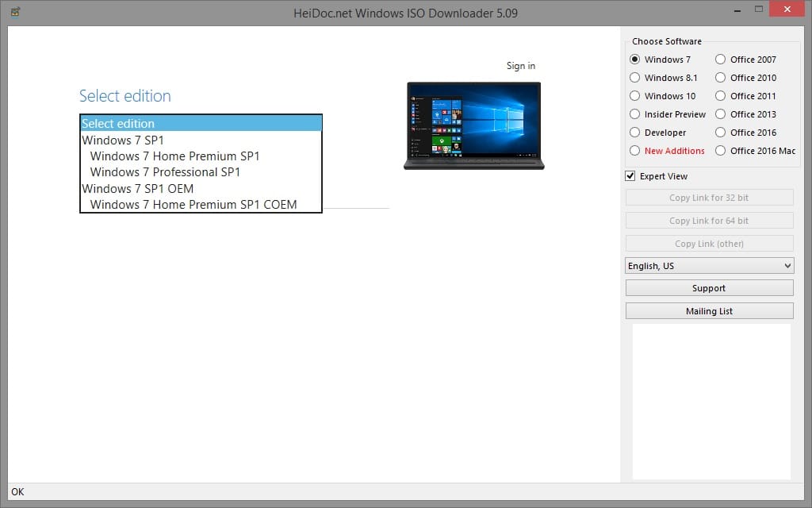Click the OK status bar text
The width and height of the screenshot is (812, 508).
(17, 492)
